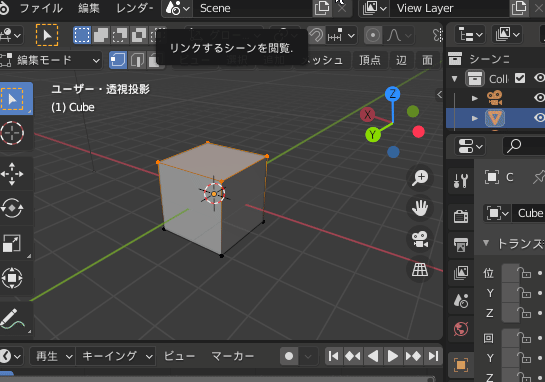
Task: Expand the Cube item in outliner
Action: coord(474,119)
